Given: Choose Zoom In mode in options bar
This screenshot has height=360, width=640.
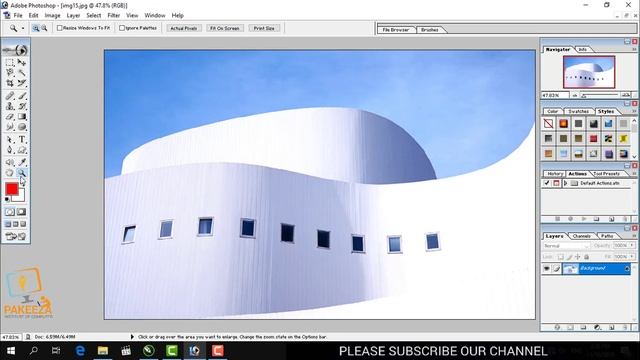Looking at the screenshot, I should [x=36, y=28].
